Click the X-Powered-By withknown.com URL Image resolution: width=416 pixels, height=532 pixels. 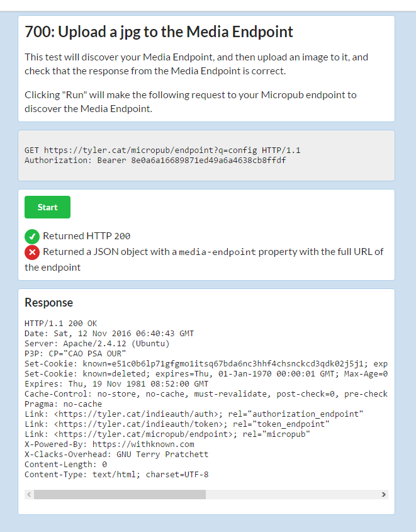(x=143, y=444)
